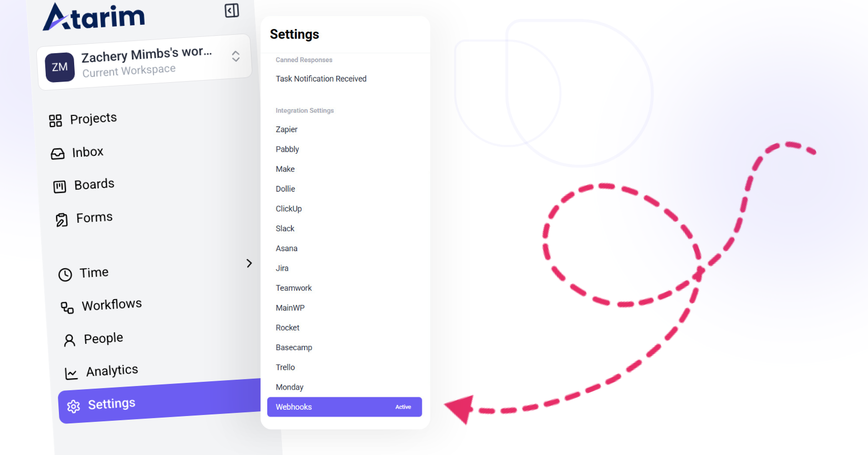Select Zapier integration settings
The height and width of the screenshot is (455, 868).
(287, 130)
